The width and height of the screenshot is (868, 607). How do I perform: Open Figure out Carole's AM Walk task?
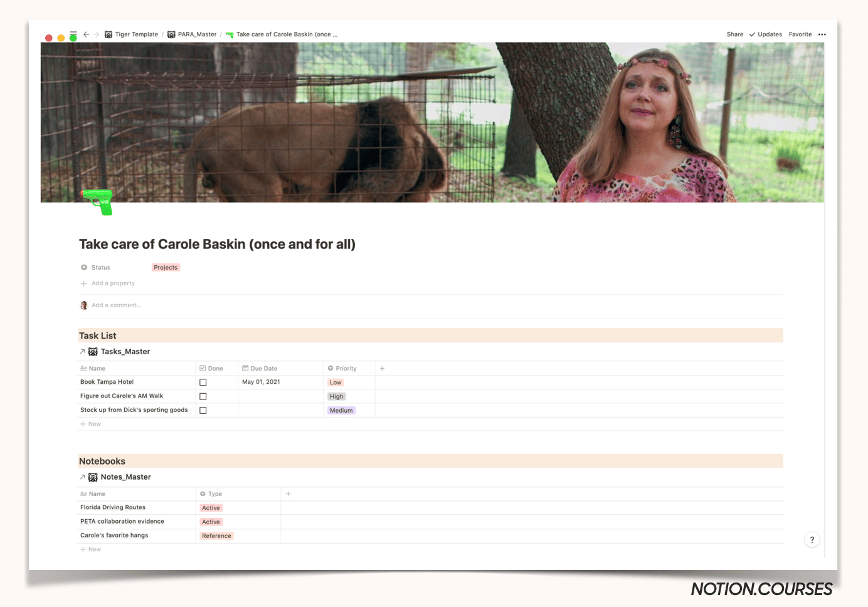click(x=122, y=396)
